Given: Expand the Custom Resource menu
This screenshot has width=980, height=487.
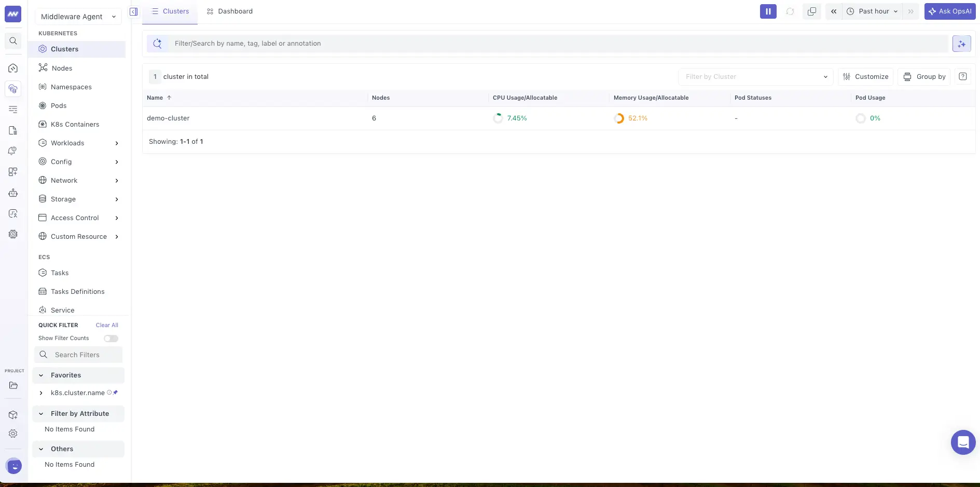Looking at the screenshot, I should (79, 237).
